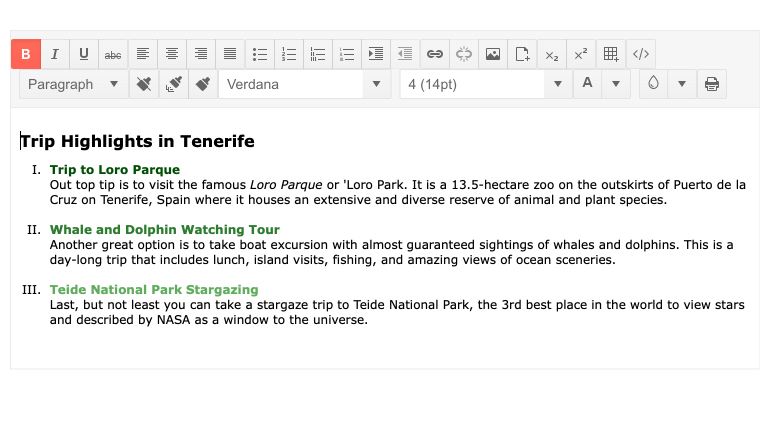Expand font size list arrow

coord(558,84)
